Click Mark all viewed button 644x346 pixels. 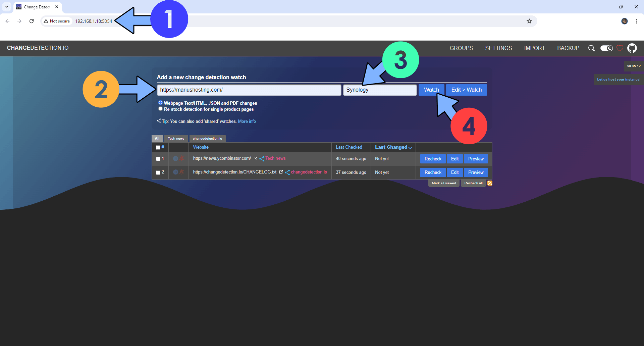pos(444,183)
